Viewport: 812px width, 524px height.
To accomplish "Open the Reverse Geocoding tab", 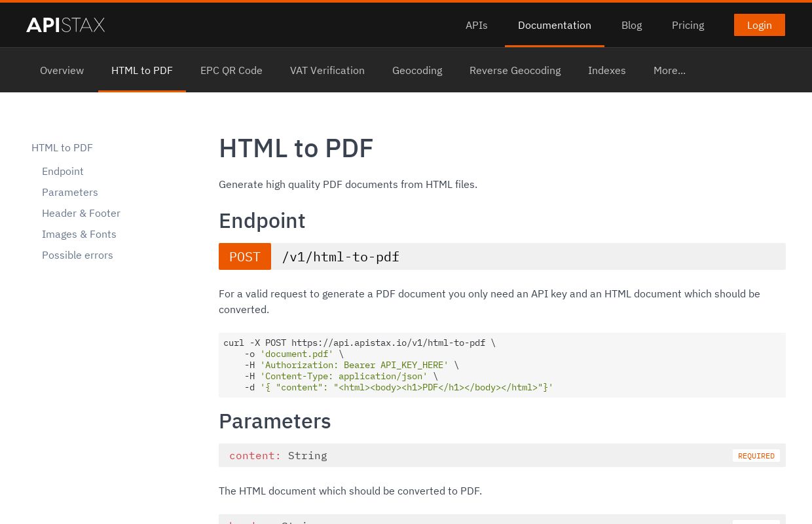I will pyautogui.click(x=515, y=70).
